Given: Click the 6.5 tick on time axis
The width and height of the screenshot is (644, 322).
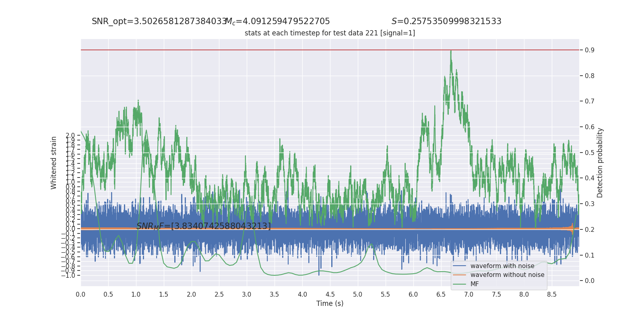Looking at the screenshot, I should 441,295.
